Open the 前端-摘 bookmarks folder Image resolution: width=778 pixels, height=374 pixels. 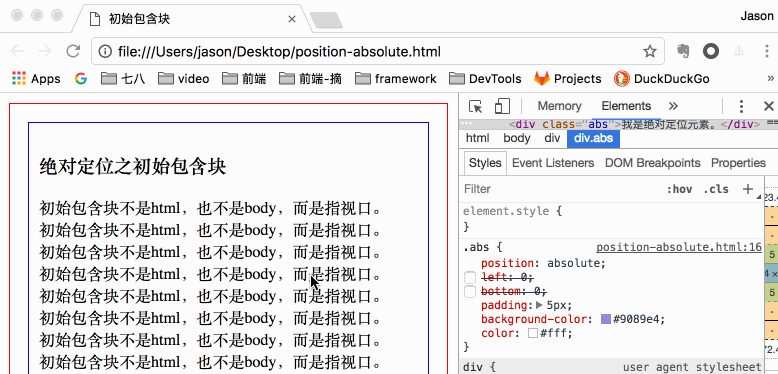tap(311, 78)
